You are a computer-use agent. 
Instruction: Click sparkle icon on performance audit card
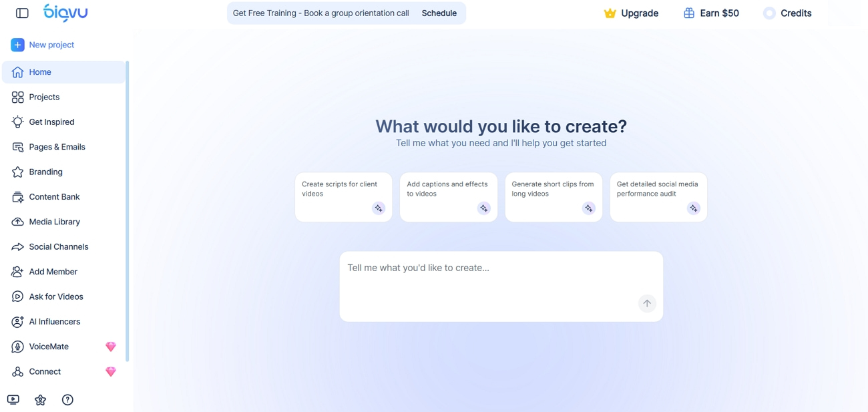[x=694, y=208]
